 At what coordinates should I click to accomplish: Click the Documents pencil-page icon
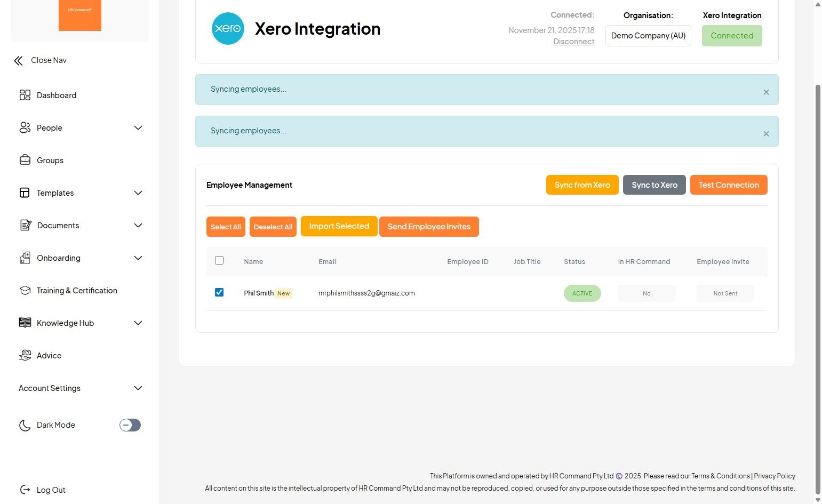click(25, 225)
